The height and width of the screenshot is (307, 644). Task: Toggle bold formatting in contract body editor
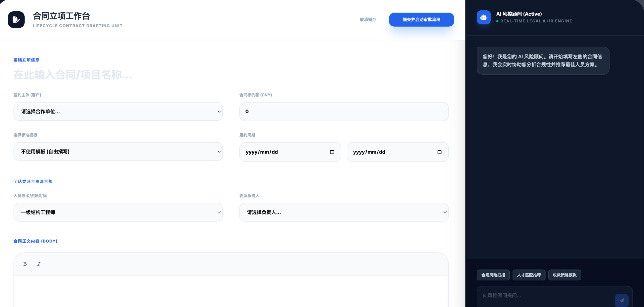[25, 264]
